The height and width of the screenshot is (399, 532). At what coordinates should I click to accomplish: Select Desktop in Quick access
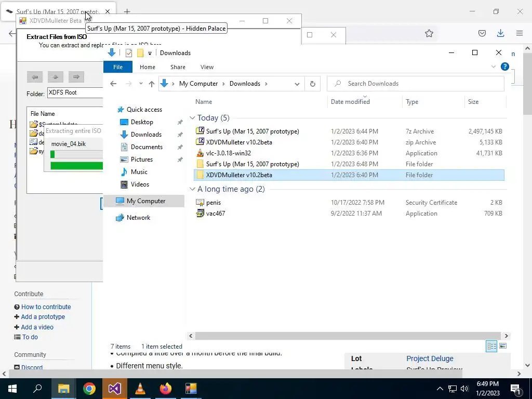(x=142, y=122)
